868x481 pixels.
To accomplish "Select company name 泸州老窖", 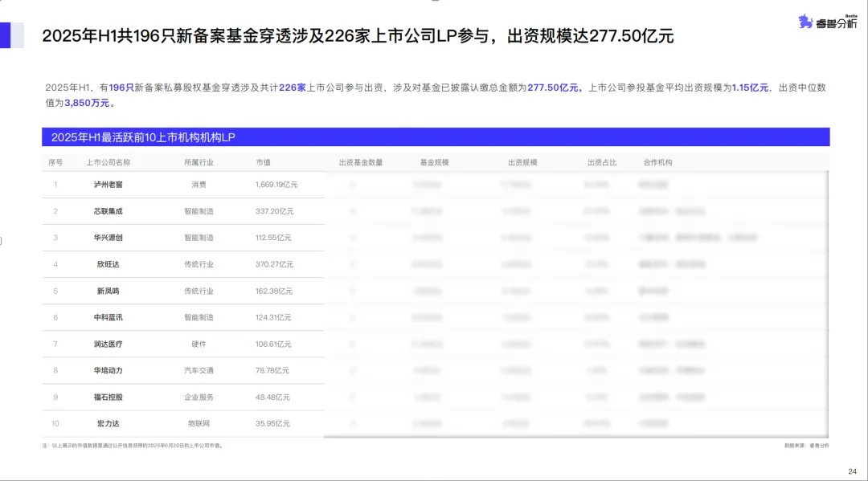I will coord(108,185).
